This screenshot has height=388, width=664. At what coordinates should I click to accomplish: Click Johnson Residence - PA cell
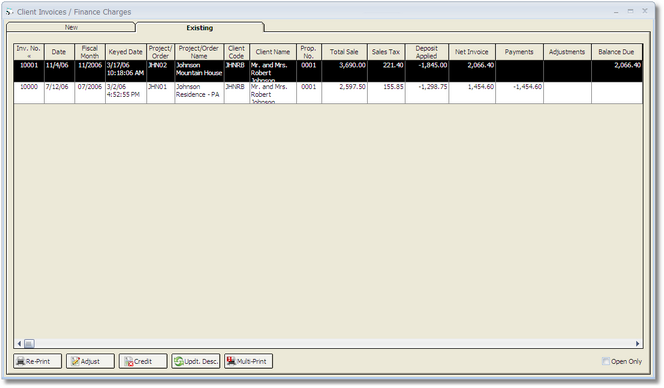(199, 93)
